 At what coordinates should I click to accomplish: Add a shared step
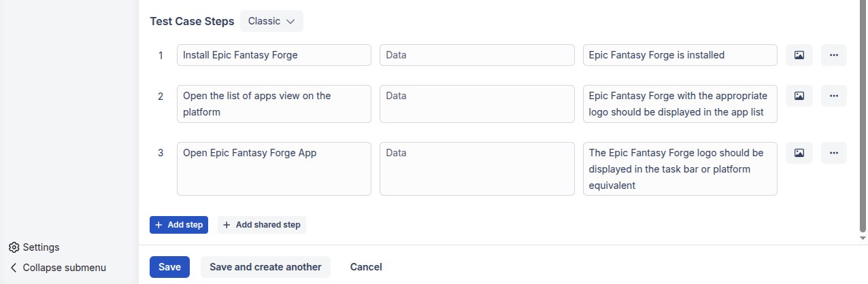pyautogui.click(x=262, y=225)
